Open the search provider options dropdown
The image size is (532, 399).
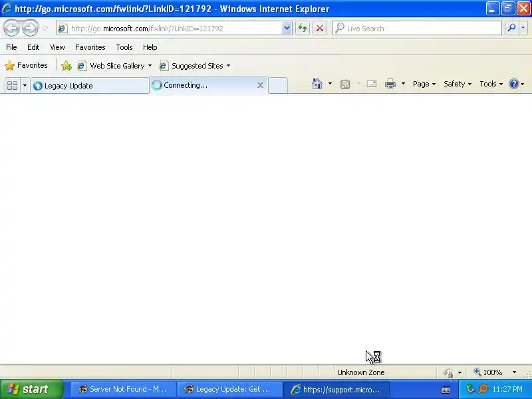coord(523,29)
